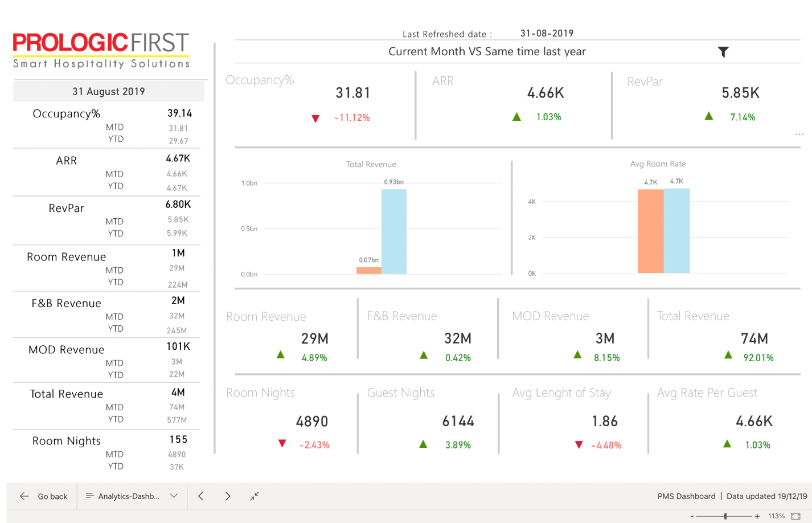
Task: Click the 6.80K RevPar value in sidebar
Action: point(178,204)
